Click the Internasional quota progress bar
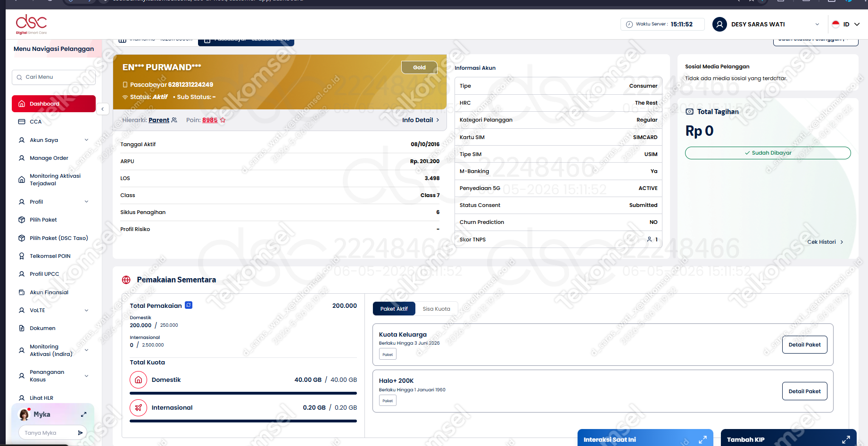Screen dimensions: 868x446 coord(243,421)
